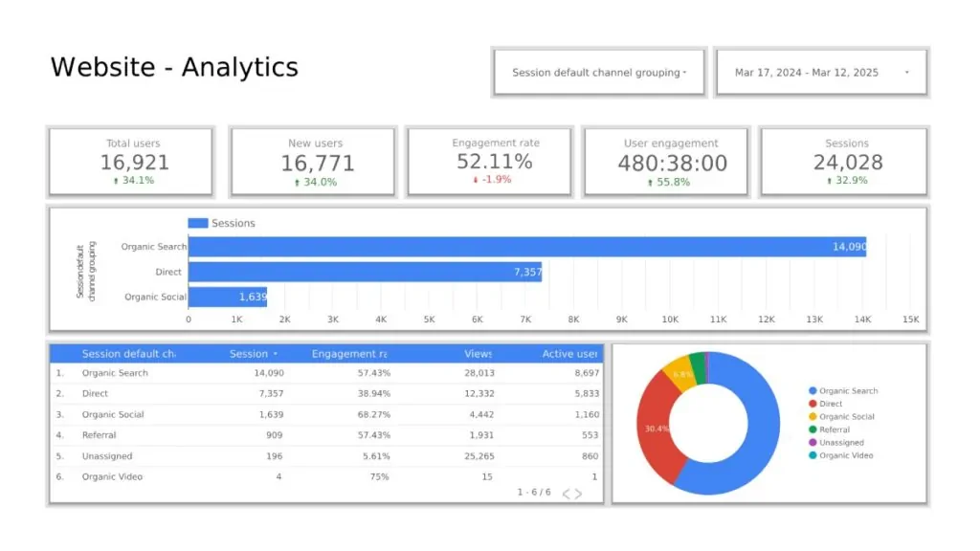980x551 pixels.
Task: Click the 75% engagement rate cell
Action: click(379, 476)
